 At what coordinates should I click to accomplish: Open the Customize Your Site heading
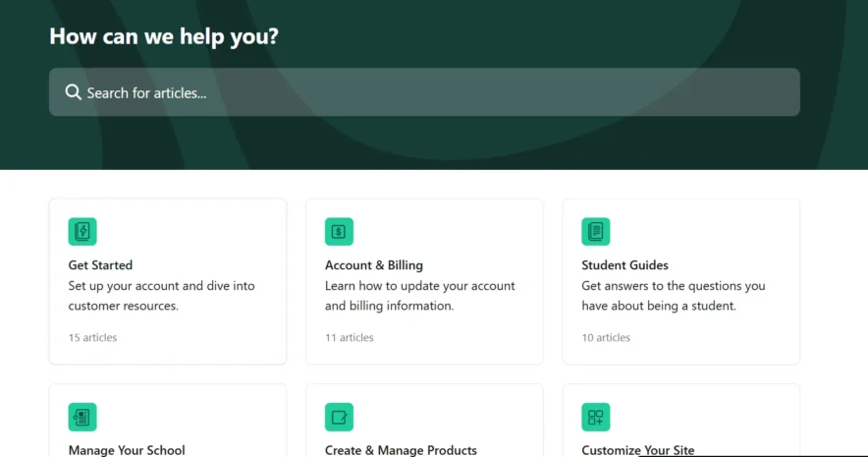637,450
